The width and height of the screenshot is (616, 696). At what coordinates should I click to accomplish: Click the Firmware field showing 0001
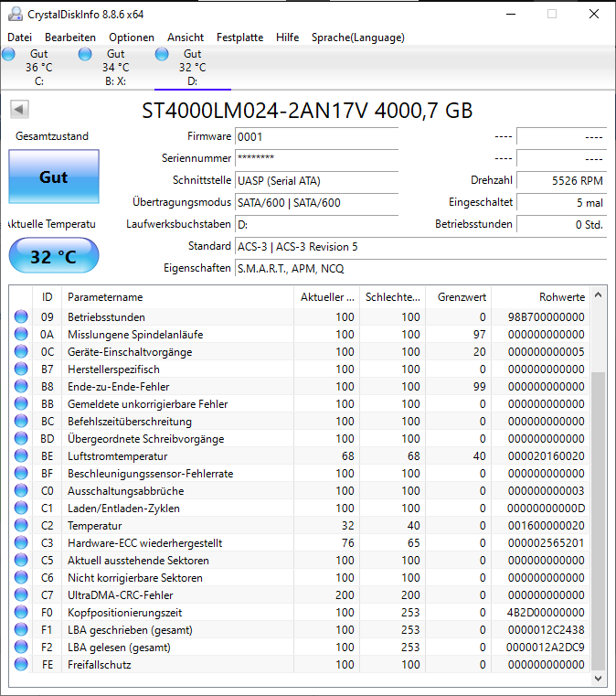[316, 136]
